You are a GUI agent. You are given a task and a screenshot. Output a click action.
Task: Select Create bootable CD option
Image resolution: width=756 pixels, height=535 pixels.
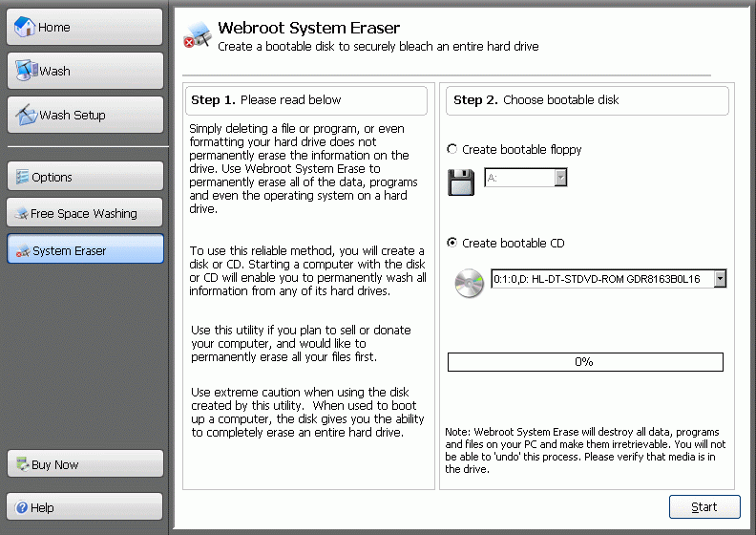coord(506,243)
